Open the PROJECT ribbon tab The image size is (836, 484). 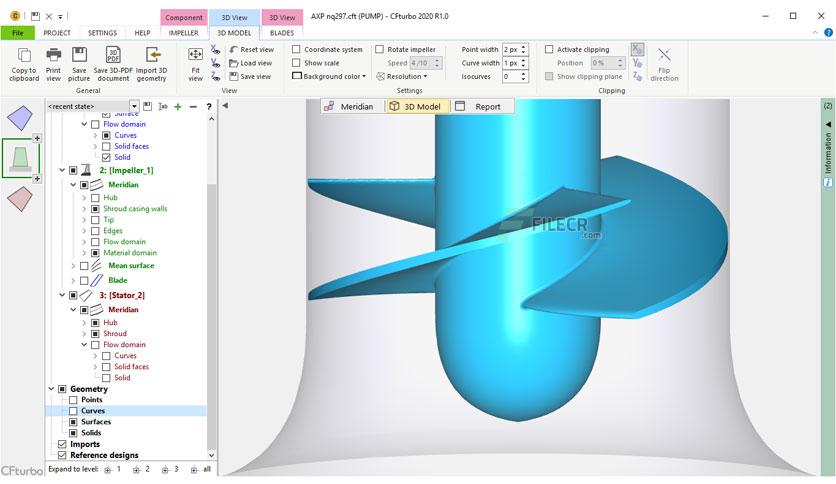[57, 33]
